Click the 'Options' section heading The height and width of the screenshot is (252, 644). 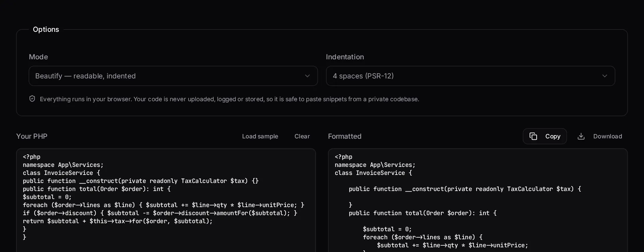click(x=46, y=29)
